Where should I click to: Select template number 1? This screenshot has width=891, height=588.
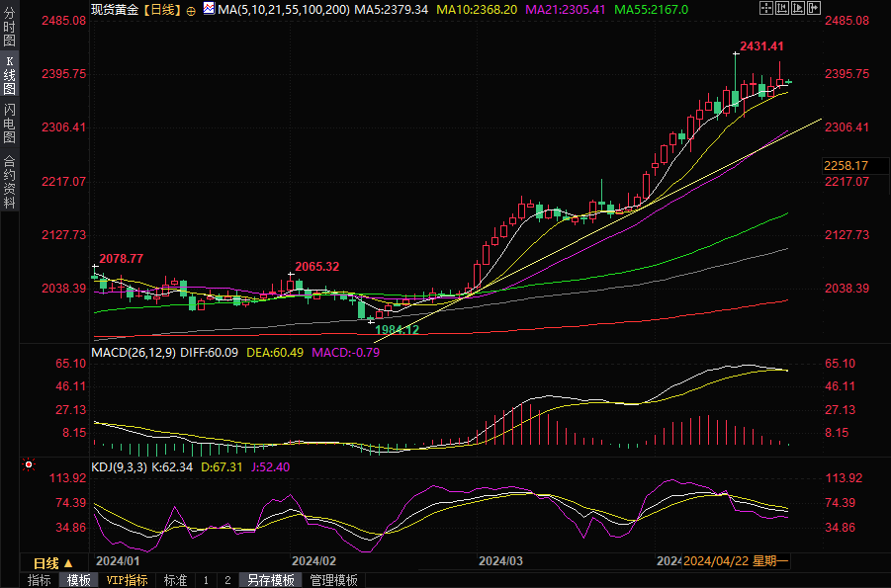[x=206, y=580]
